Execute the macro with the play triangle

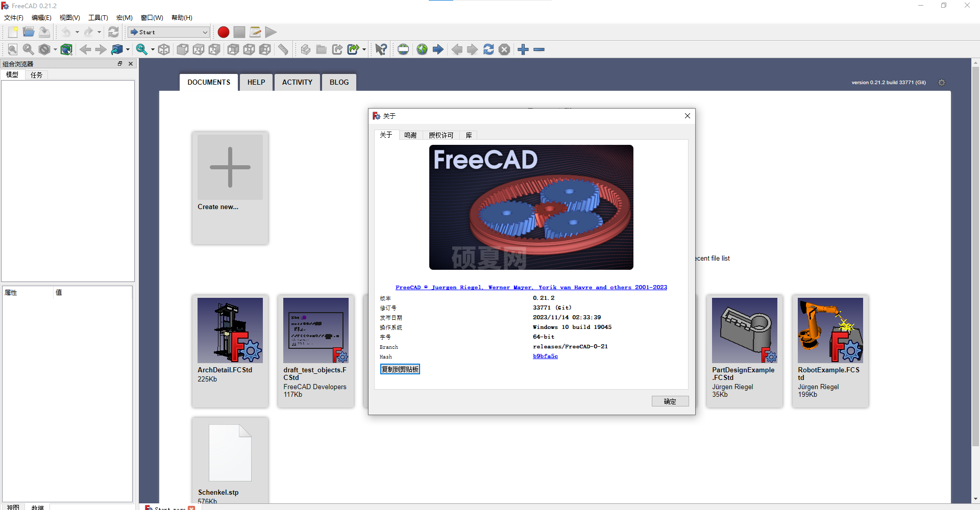click(x=271, y=32)
